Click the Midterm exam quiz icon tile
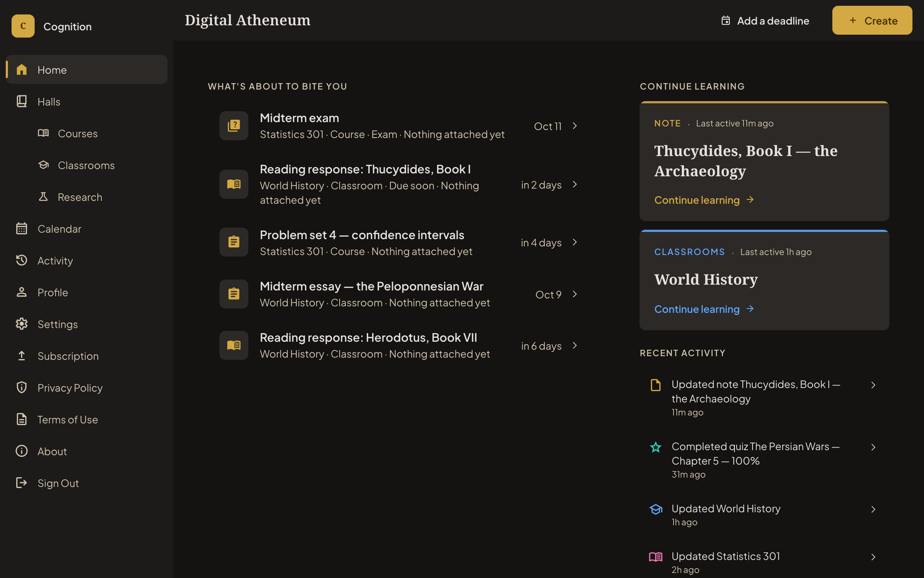The width and height of the screenshot is (924, 578). tap(234, 125)
